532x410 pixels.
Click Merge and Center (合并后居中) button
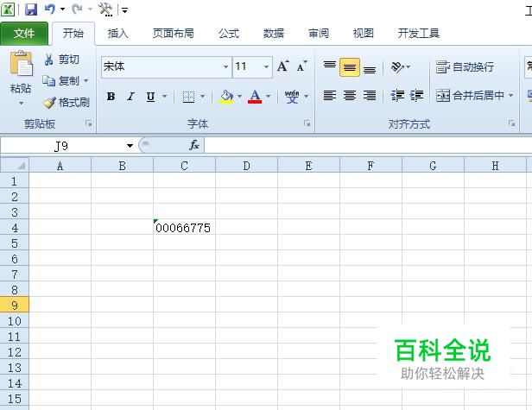470,95
